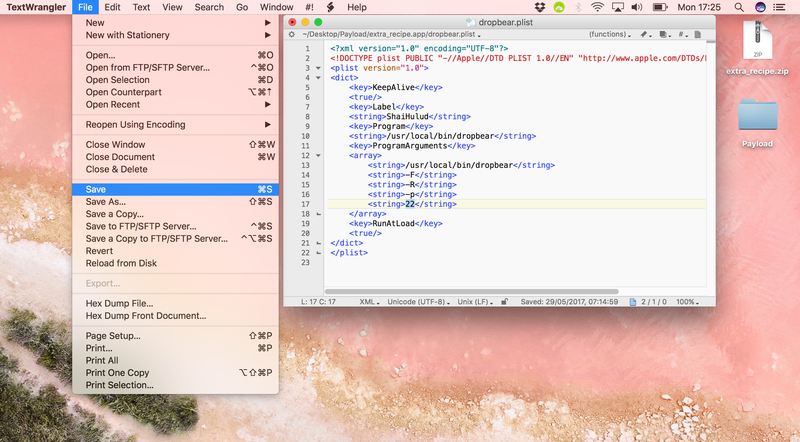
Task: Click the 2 / 1 / 0 document statistics text
Action: click(x=654, y=302)
